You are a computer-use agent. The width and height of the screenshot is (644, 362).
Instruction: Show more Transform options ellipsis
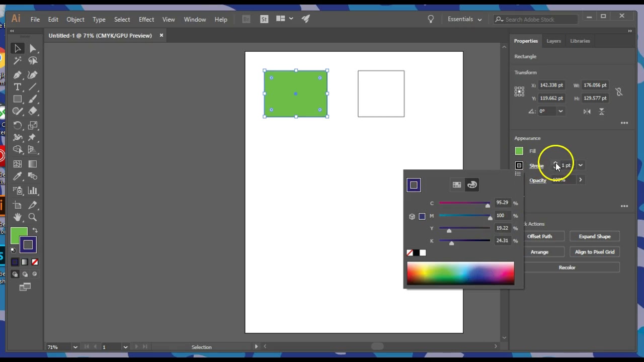point(624,123)
